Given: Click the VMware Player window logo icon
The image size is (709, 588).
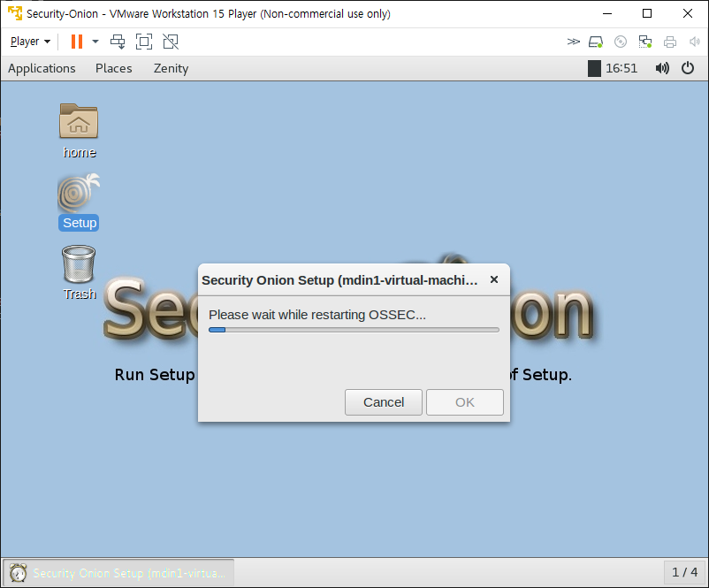Looking at the screenshot, I should (x=15, y=13).
